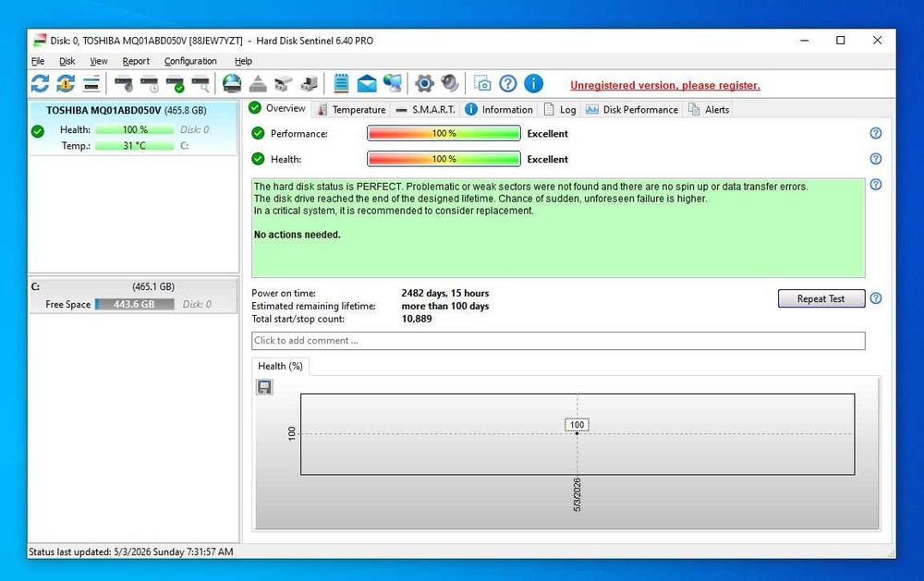Open the View menu
Image resolution: width=924 pixels, height=581 pixels.
pos(99,61)
